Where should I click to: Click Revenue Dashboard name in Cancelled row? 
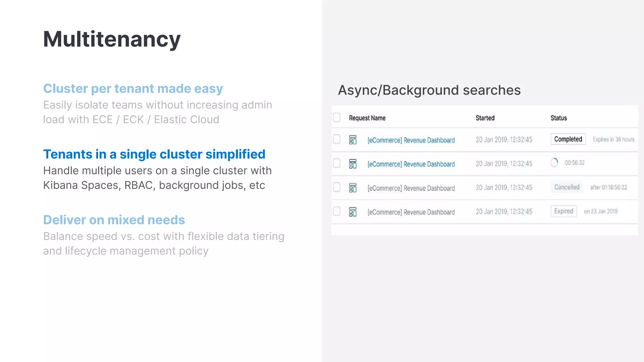(x=411, y=188)
